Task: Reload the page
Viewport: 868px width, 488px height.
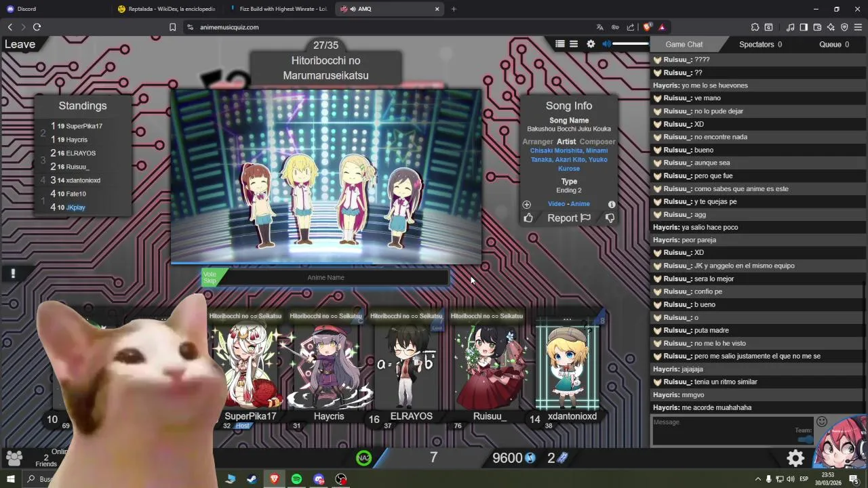Action: (x=37, y=27)
